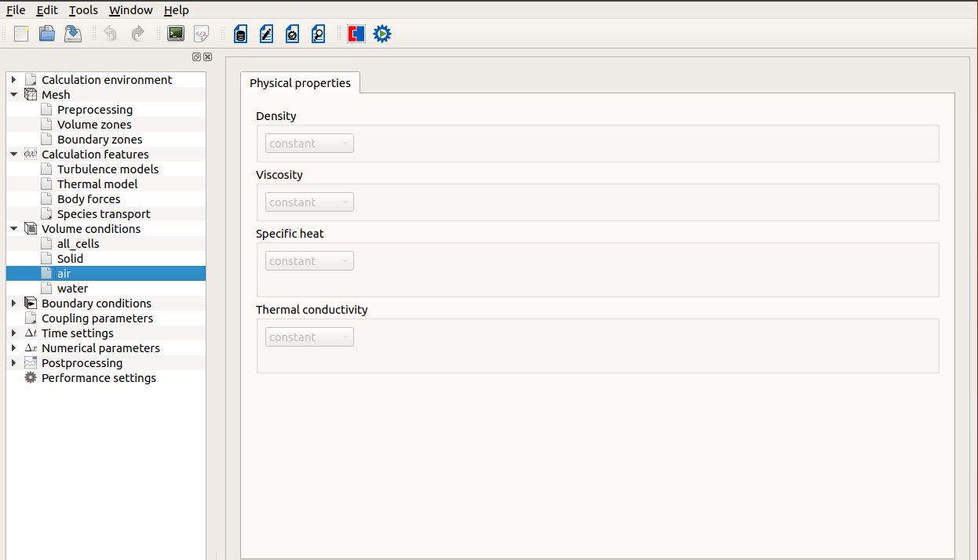Click the XML code file icon
The image size is (978, 560).
tap(202, 34)
